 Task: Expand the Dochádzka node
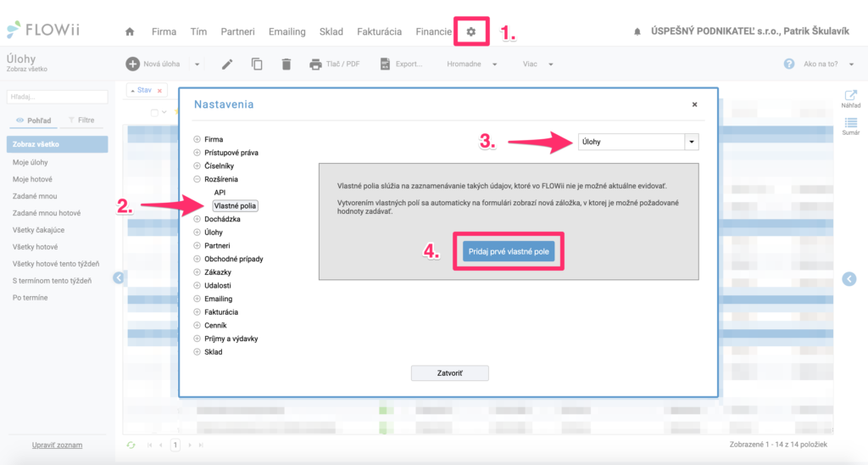coord(197,219)
